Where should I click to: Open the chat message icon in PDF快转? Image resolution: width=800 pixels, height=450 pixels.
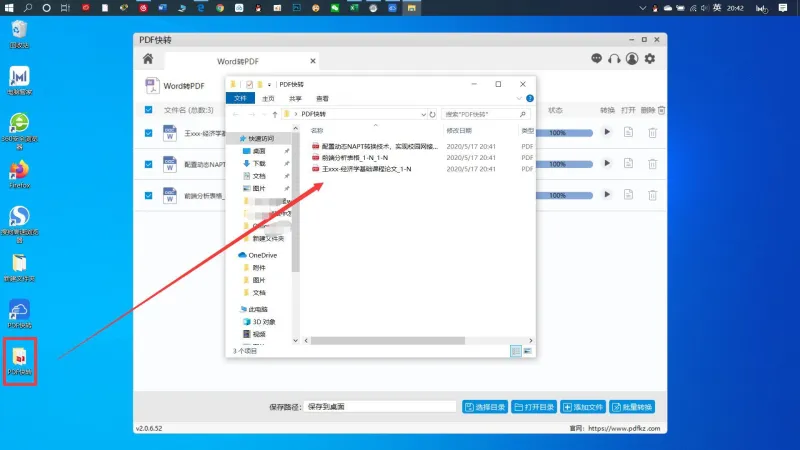[596, 59]
